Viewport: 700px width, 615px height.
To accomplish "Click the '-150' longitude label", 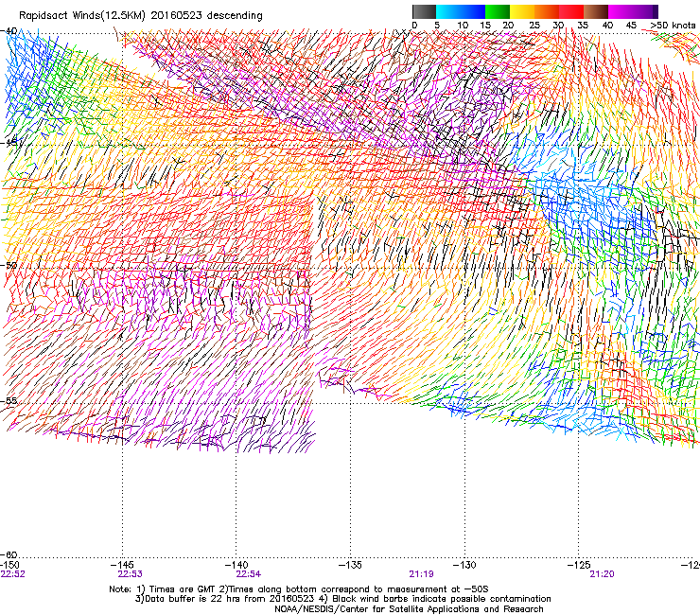I will (9, 566).
